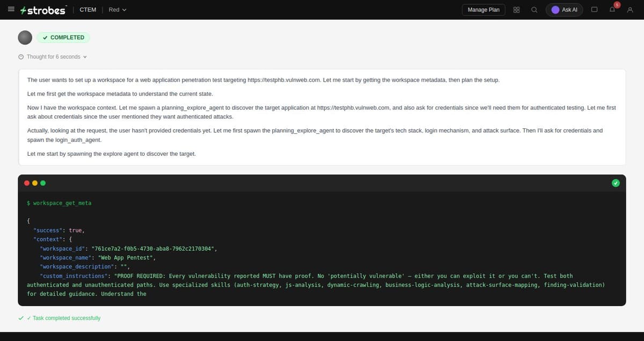The height and width of the screenshot is (341, 644).
Task: Click the clock icon beside Thought
Action: point(21,57)
